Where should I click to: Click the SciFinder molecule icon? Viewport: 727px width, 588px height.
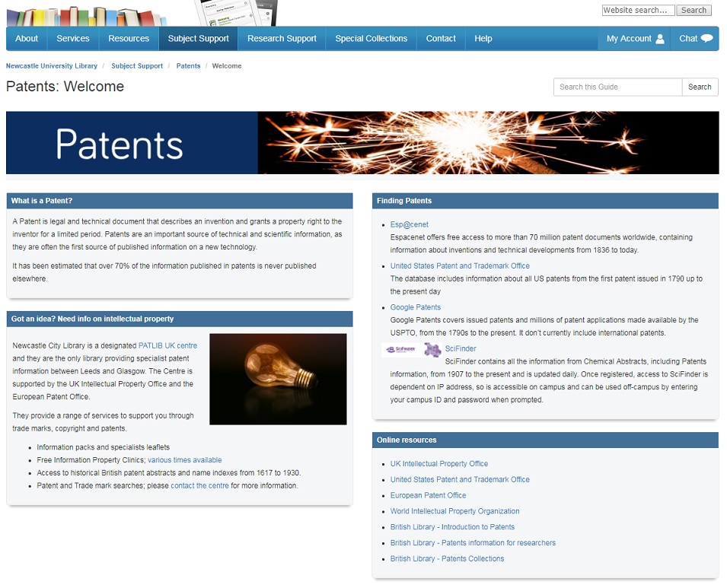pos(432,350)
